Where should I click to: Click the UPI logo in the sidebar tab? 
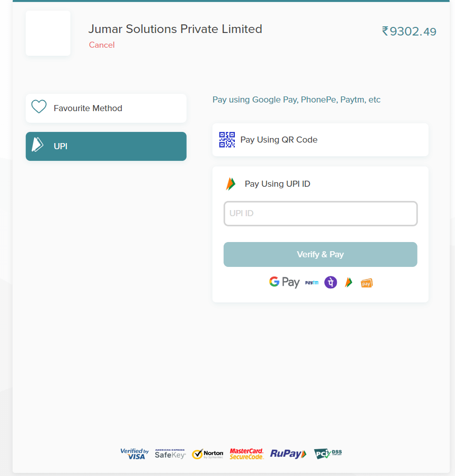point(38,145)
